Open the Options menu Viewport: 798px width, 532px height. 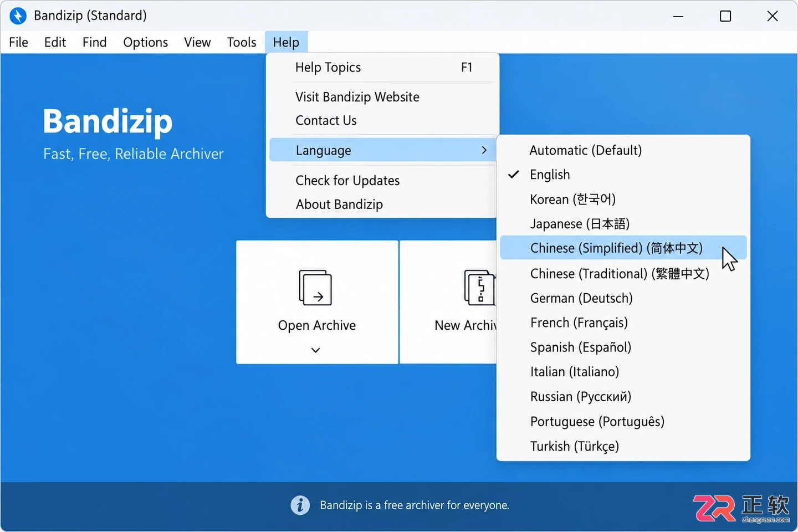[x=146, y=42]
